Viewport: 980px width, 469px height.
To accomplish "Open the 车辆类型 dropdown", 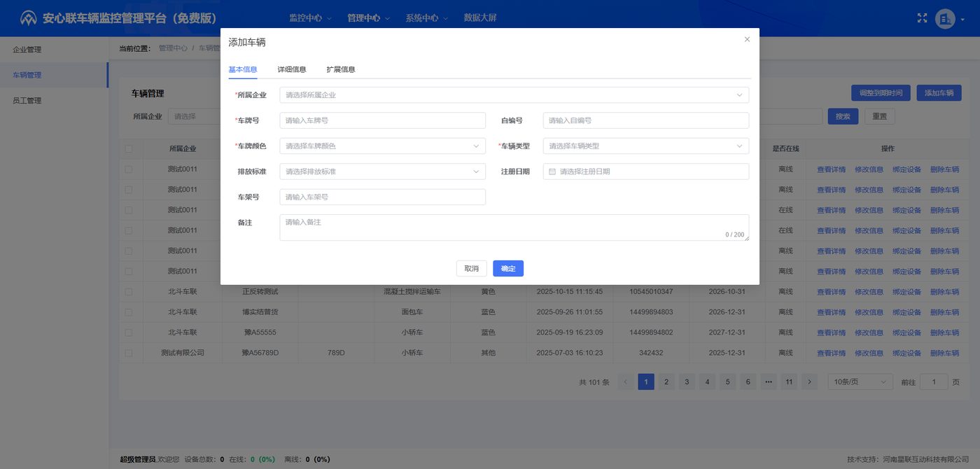I will 646,146.
